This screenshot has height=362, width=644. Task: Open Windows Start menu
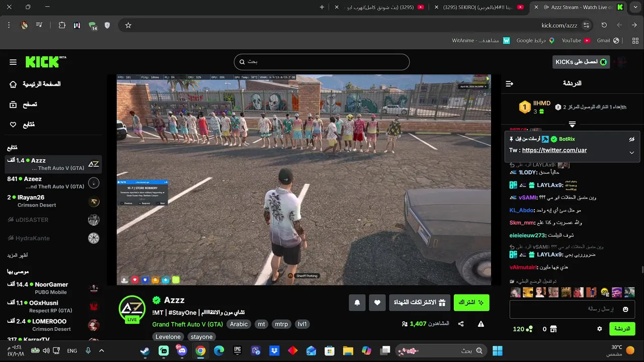tap(498, 350)
